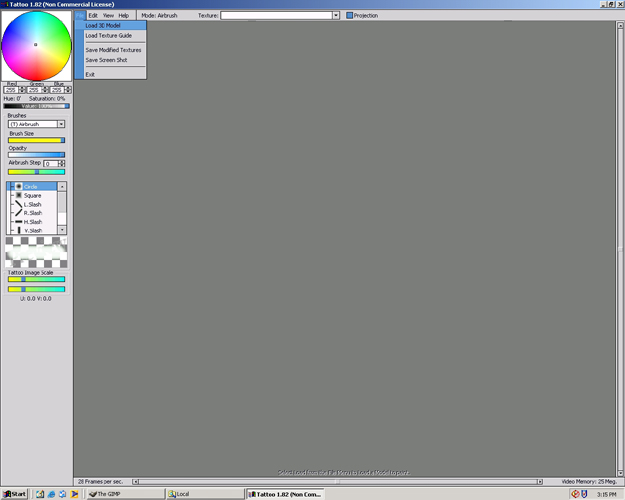Open Internet Explorer from quick launch

coord(51,494)
